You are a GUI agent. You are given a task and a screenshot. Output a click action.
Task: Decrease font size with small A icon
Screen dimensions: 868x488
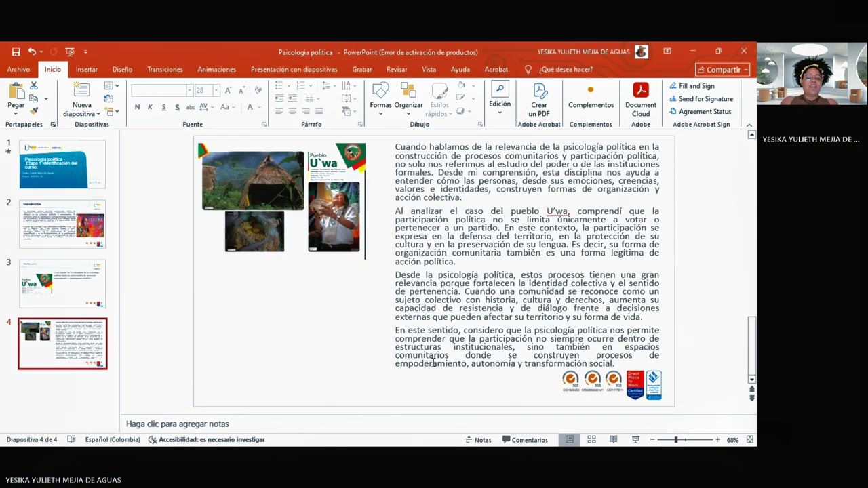pos(241,90)
